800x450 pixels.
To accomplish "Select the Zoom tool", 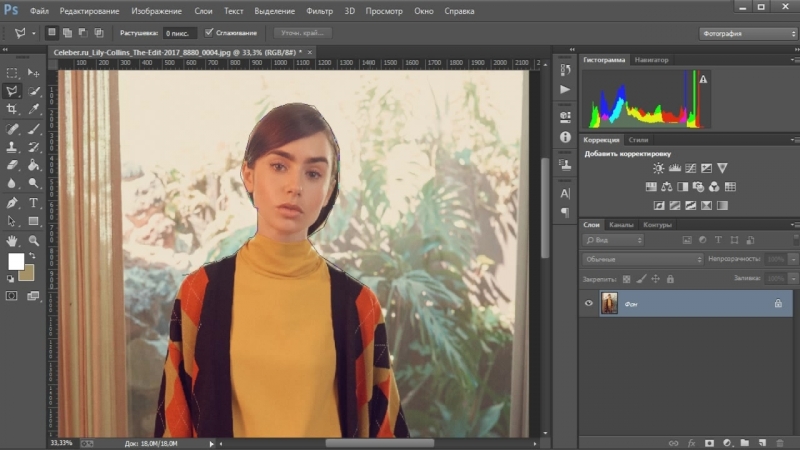I will coord(34,241).
